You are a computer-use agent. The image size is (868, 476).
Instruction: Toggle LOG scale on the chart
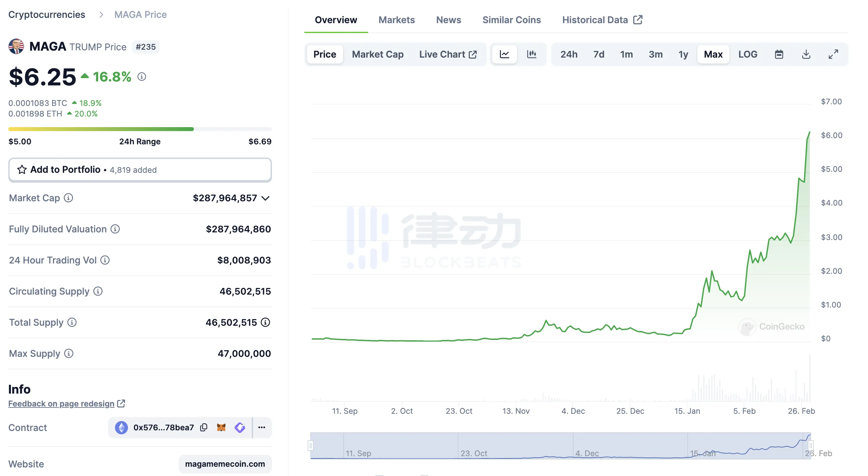tap(748, 53)
